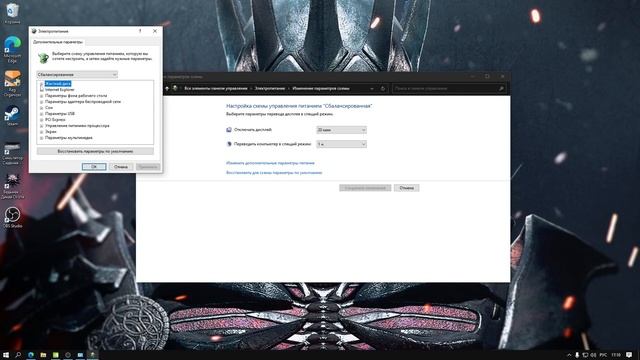
Task: Open the notification center icon
Action: click(x=629, y=355)
